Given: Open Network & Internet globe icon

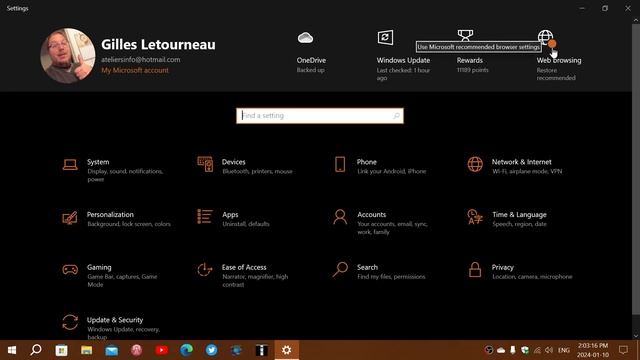Looking at the screenshot, I should (475, 164).
